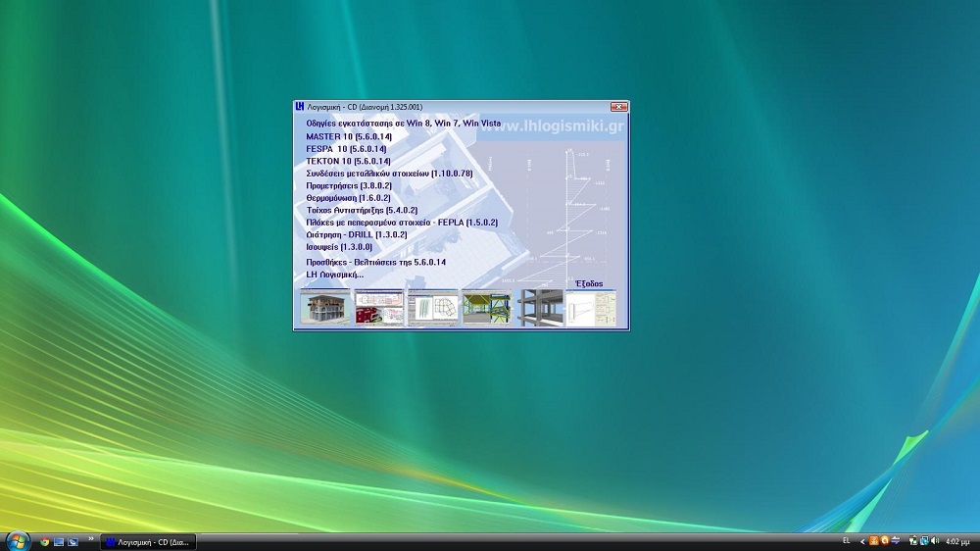The width and height of the screenshot is (980, 551).
Task: Click the 4:02 μμ taskbar clock
Action: [x=957, y=541]
